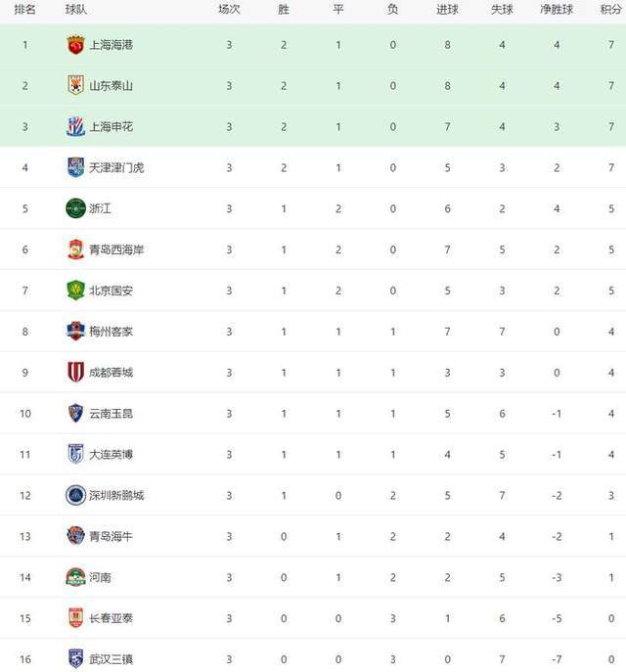Sort by the 积分 column header
626x672 pixels.
610,9
